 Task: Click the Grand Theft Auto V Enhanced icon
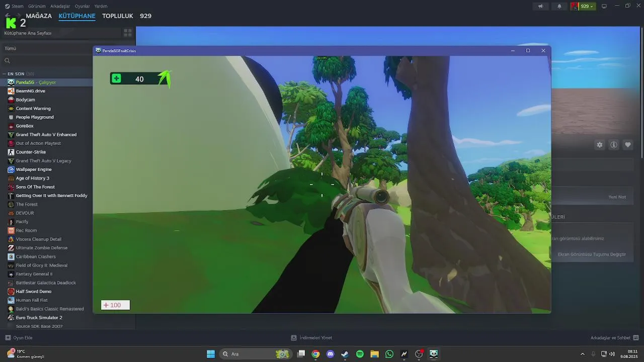11,134
